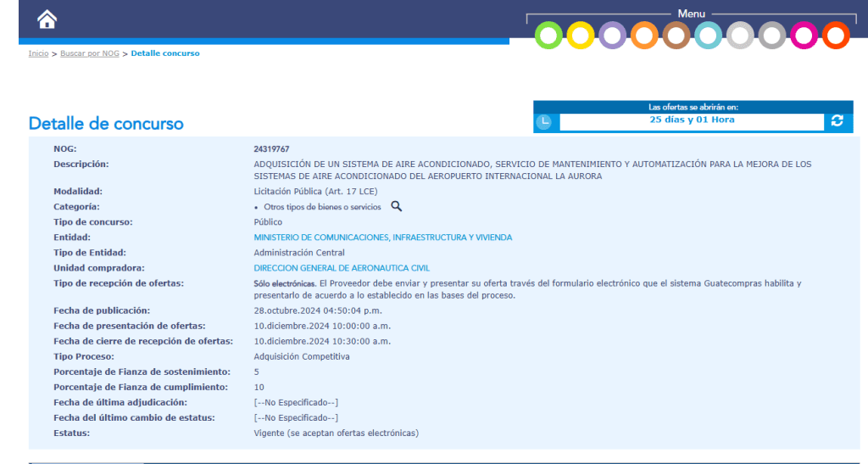
Task: Click the countdown text 25 días y 01 Hora
Action: click(x=692, y=120)
